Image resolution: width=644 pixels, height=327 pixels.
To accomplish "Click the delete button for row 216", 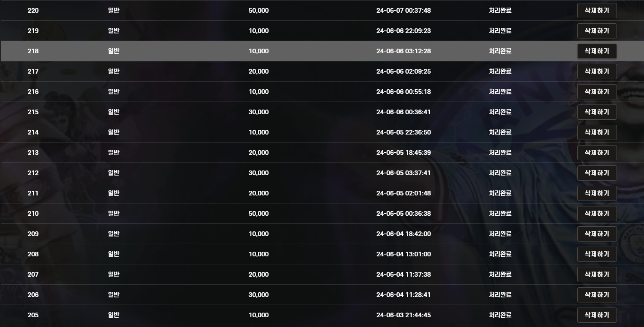I will pos(597,92).
